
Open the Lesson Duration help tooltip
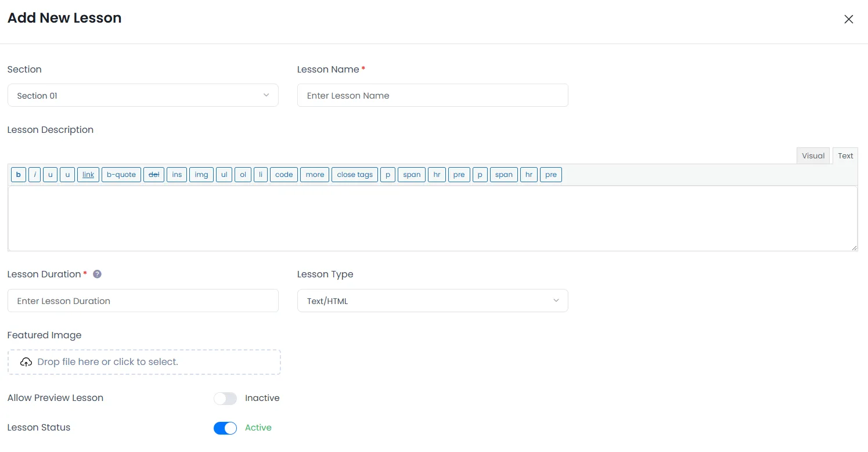click(97, 273)
